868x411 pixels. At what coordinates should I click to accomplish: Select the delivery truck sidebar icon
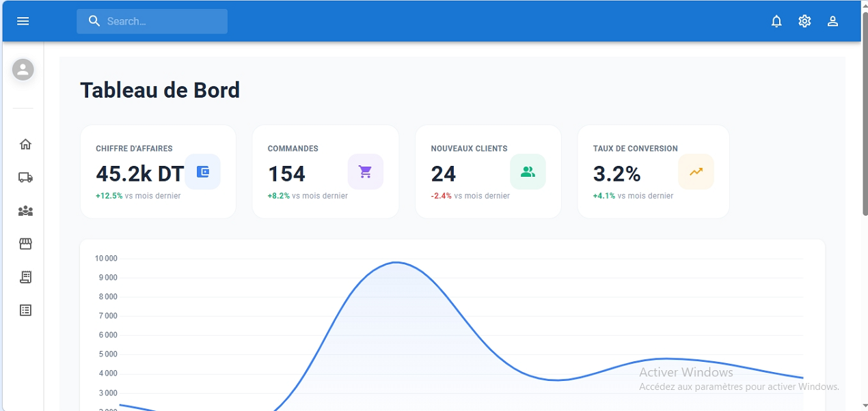click(25, 177)
